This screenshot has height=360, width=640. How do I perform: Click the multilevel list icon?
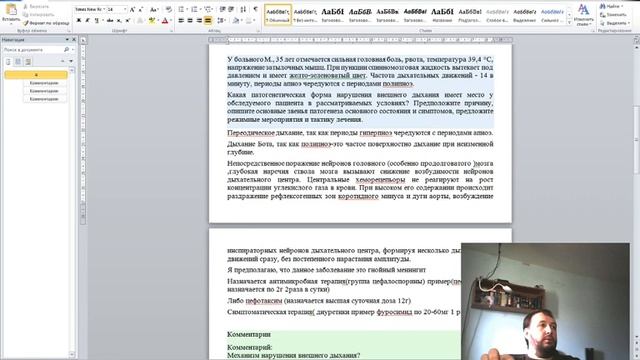click(209, 9)
